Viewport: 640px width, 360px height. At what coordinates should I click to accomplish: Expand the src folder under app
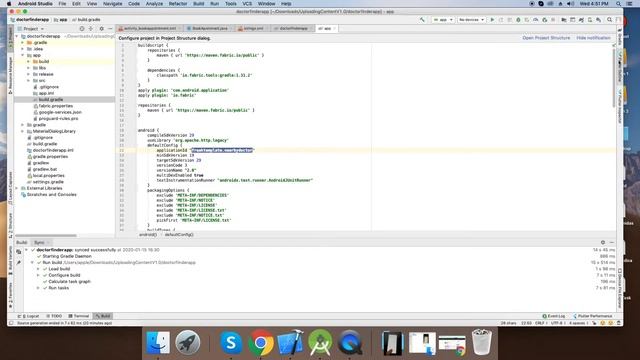(x=29, y=80)
